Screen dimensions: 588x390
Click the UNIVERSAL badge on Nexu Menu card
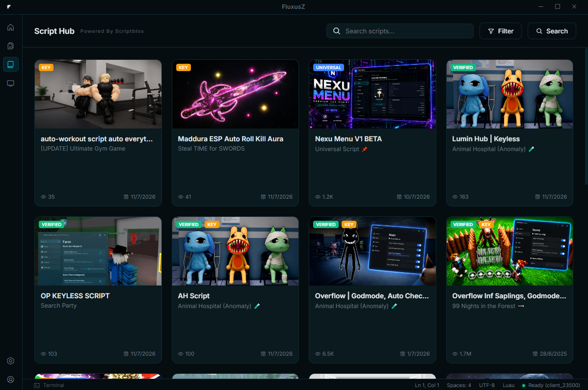coord(328,67)
